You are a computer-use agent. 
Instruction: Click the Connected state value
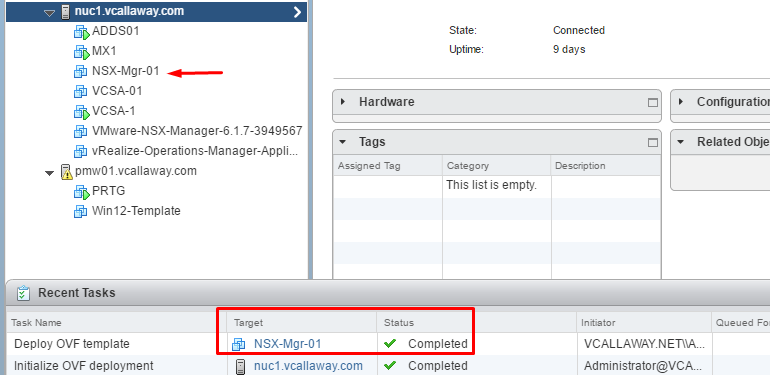tap(578, 30)
